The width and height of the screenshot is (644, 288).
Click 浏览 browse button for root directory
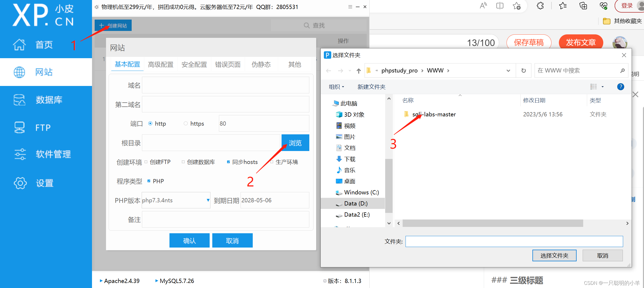[295, 143]
